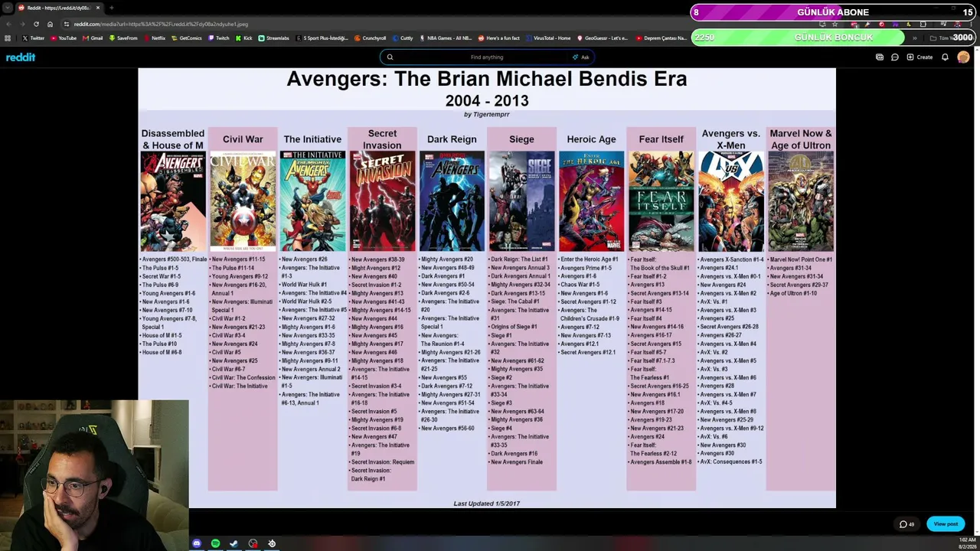Viewport: 980px width, 551px height.
Task: Open the Twitch bookmark
Action: click(x=219, y=38)
